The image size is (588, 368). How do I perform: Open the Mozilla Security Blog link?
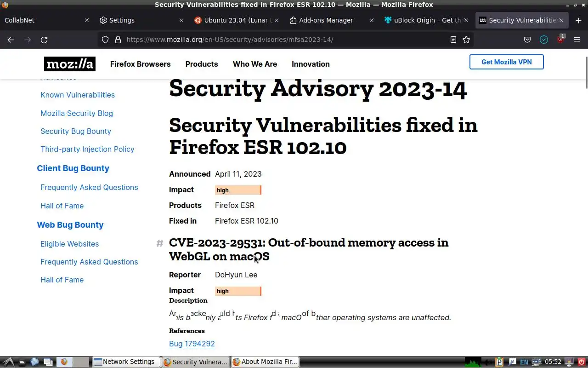[77, 113]
